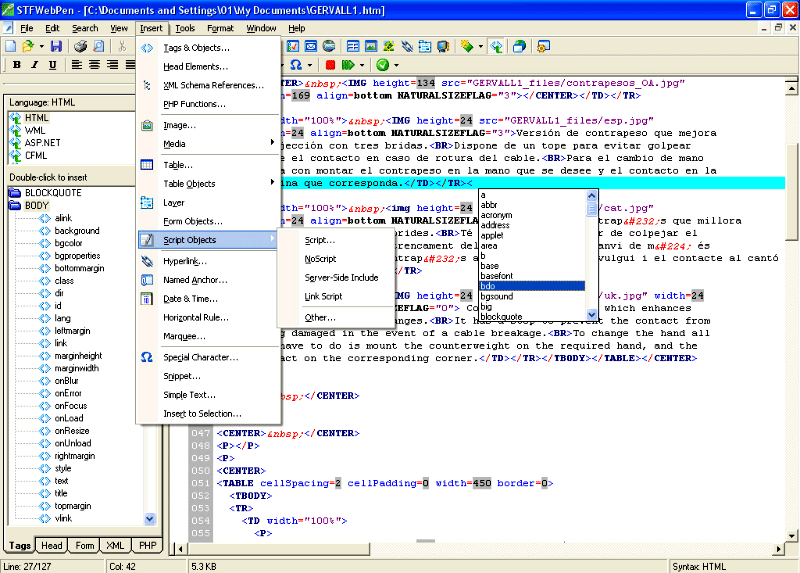Click 'Syntax: HTML' in status bar
The width and height of the screenshot is (800, 573).
pyautogui.click(x=698, y=566)
